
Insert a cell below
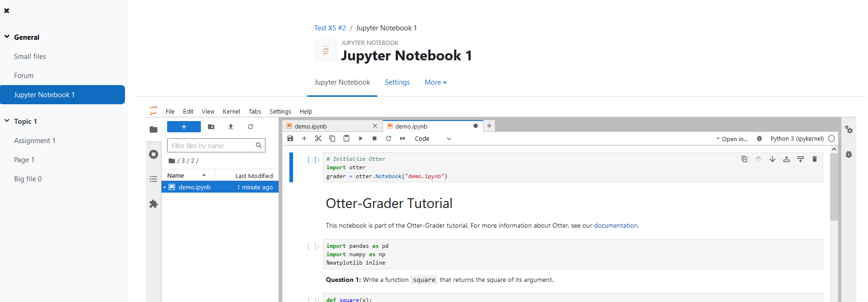tap(304, 138)
